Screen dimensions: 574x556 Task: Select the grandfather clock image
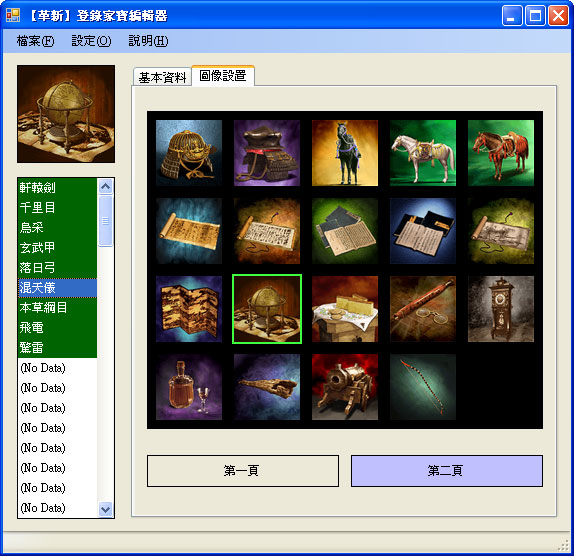(501, 309)
